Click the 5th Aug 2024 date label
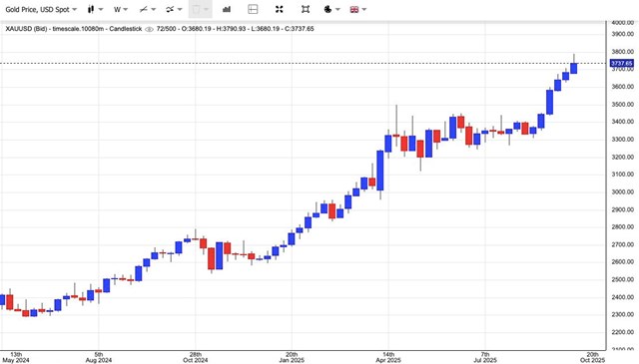This screenshot has width=639, height=364. (x=99, y=357)
